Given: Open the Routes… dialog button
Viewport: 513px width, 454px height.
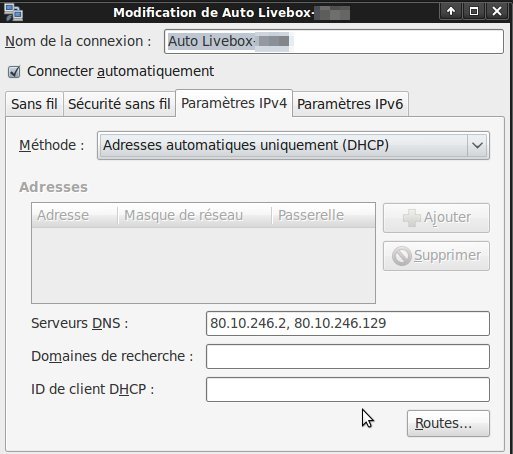Looking at the screenshot, I should [448, 423].
